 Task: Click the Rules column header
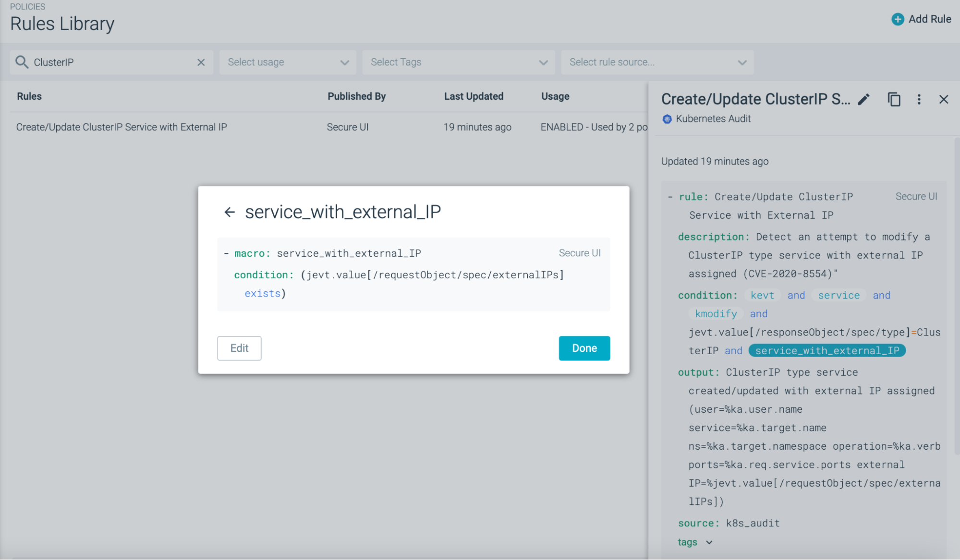(29, 96)
